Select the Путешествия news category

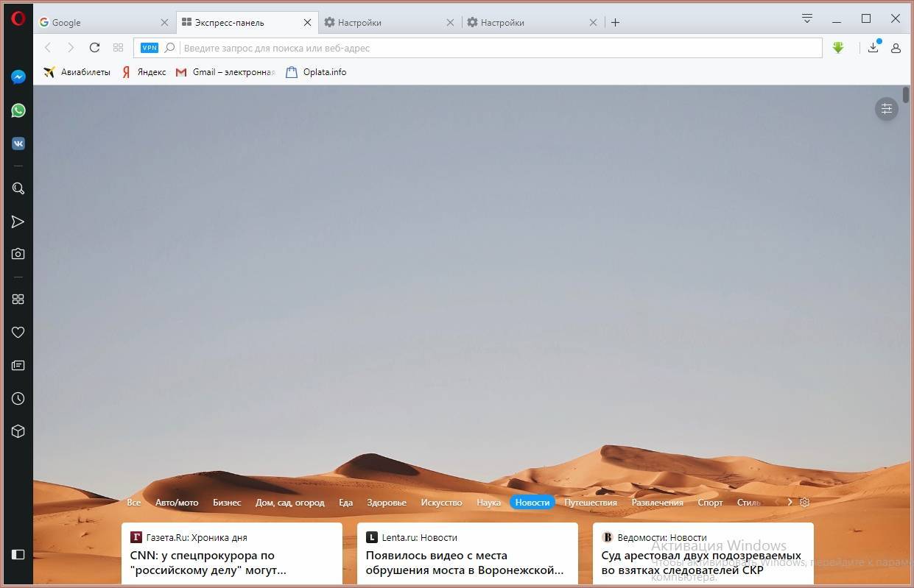coord(591,503)
